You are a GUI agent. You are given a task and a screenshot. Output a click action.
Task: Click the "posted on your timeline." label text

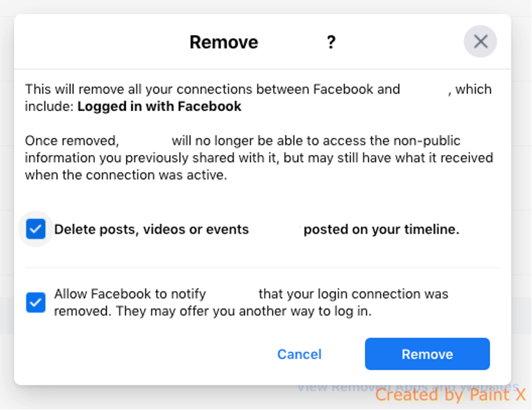382,229
